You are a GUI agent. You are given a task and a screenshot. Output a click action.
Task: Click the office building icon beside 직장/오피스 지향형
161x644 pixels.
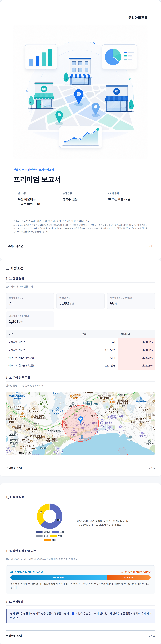click(12, 572)
